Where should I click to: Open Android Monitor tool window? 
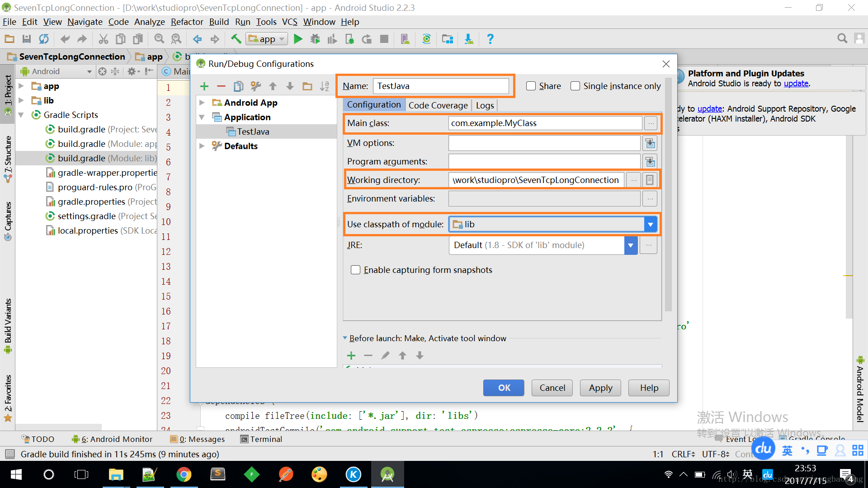[x=112, y=439]
